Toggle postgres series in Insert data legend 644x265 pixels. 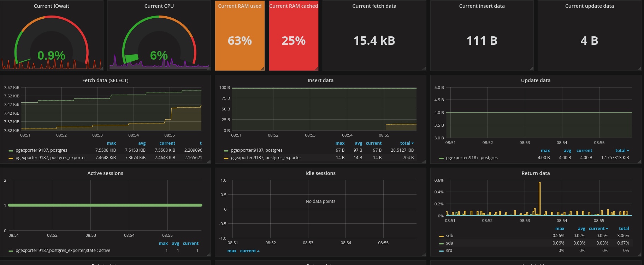(256, 150)
